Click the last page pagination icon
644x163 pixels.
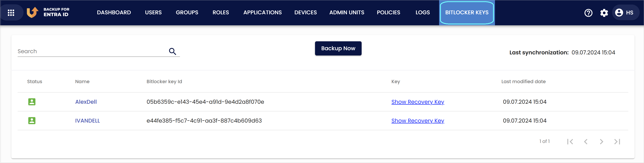point(617,141)
